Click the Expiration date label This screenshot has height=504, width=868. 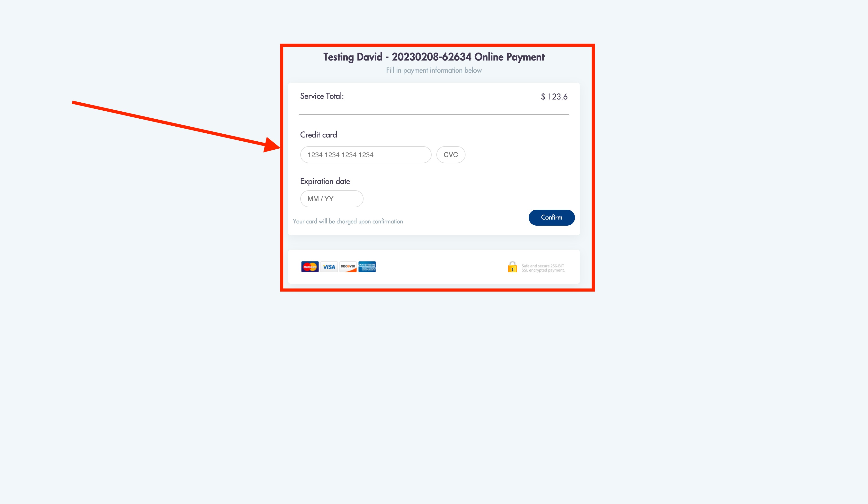325,181
